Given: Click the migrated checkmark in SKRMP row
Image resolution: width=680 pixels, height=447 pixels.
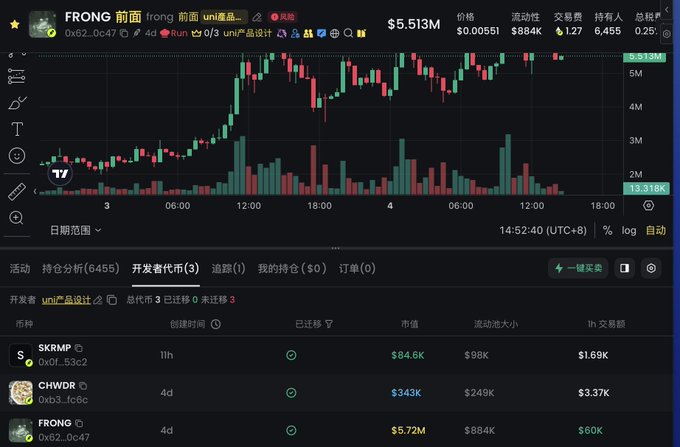Looking at the screenshot, I should click(291, 355).
